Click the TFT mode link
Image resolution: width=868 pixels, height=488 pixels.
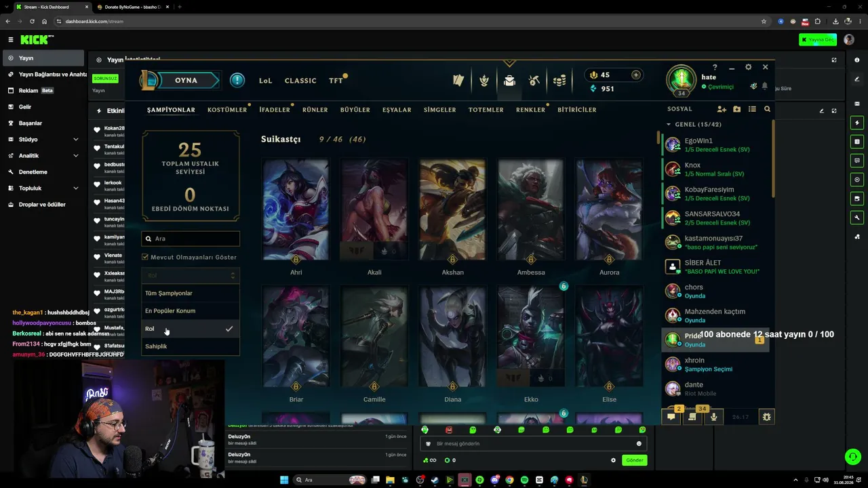point(336,81)
